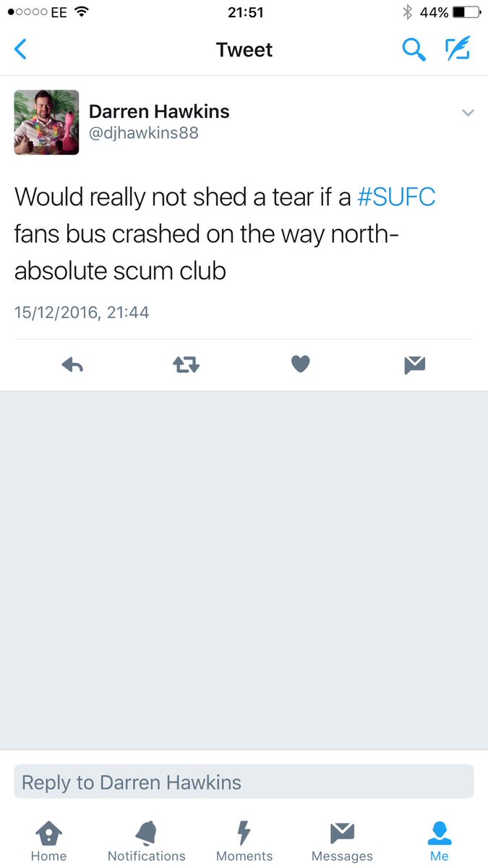Tap the @djhawkins88 handle
The height and width of the screenshot is (868, 488).
coord(143,133)
